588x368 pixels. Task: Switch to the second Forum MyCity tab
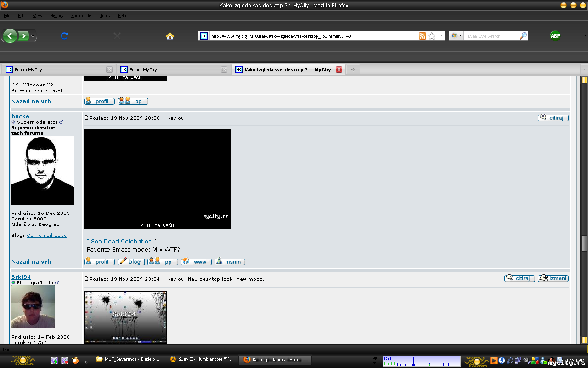[173, 69]
